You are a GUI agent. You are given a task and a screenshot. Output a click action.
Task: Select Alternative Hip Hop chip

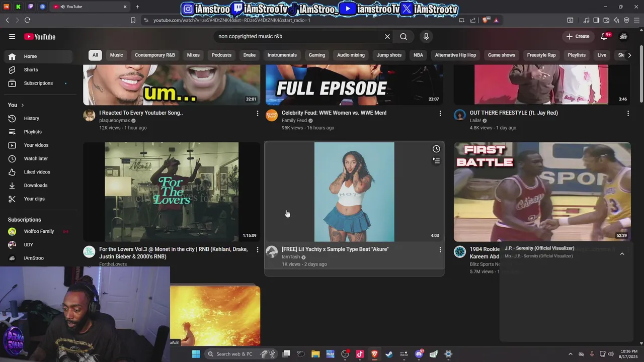[455, 55]
